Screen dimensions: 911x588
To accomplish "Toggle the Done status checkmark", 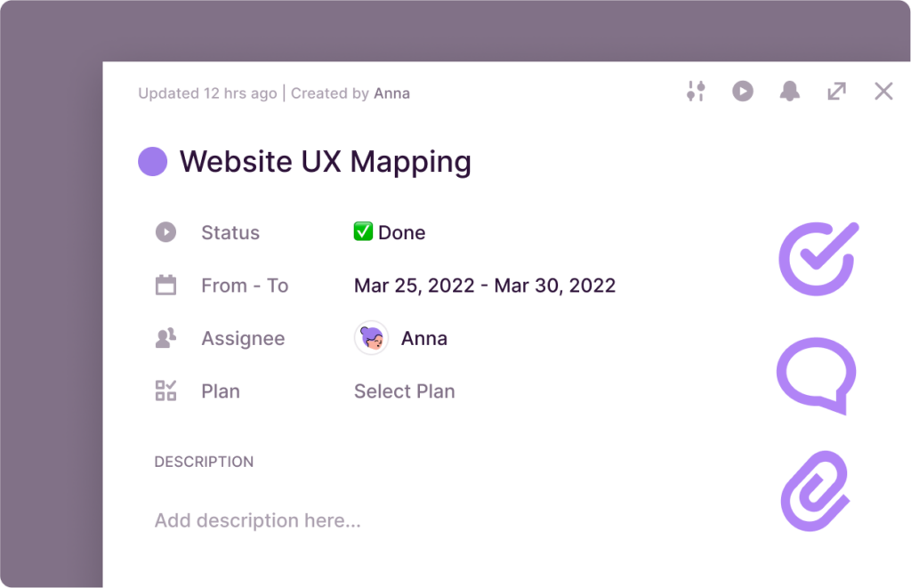I will [361, 231].
